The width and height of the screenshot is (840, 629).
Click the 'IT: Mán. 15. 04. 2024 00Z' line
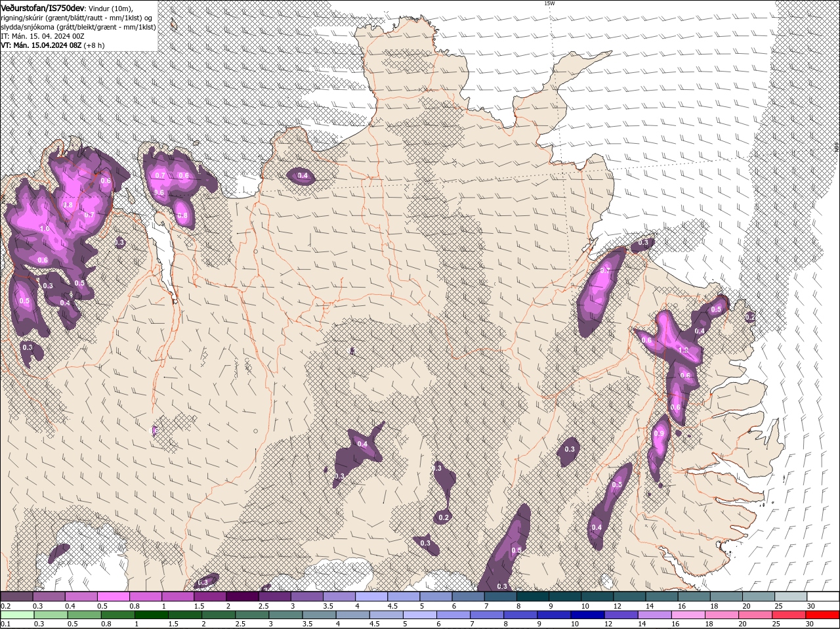43,35
